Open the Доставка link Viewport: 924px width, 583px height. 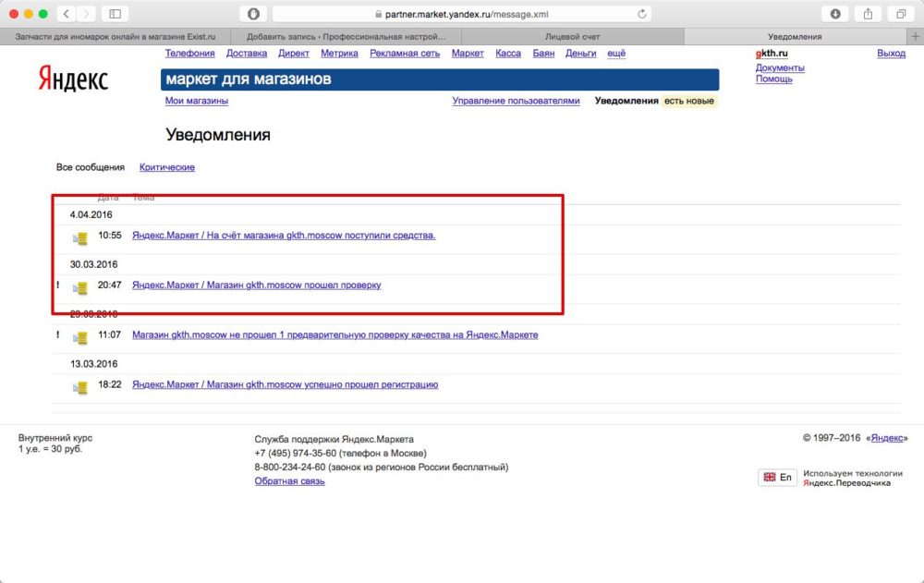tap(247, 53)
